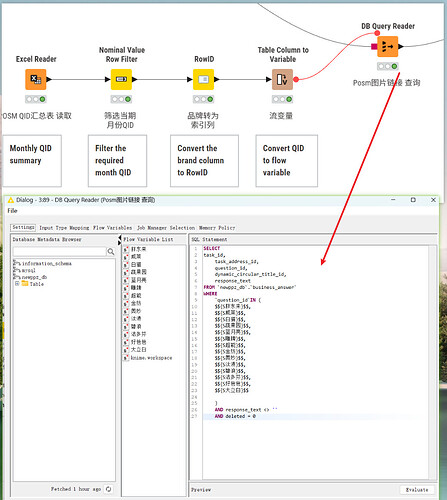Click the Evaluate button
Image resolution: width=447 pixels, height=500 pixels.
[417, 490]
